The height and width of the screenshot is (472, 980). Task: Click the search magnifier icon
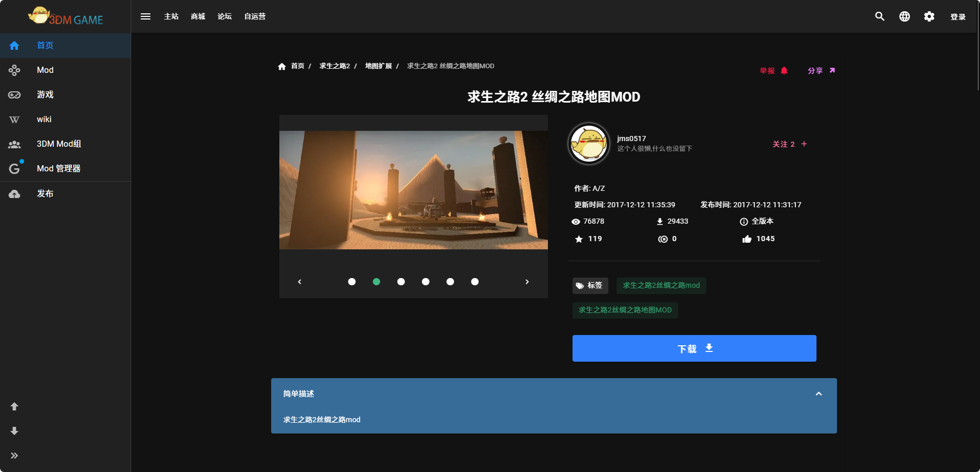880,16
